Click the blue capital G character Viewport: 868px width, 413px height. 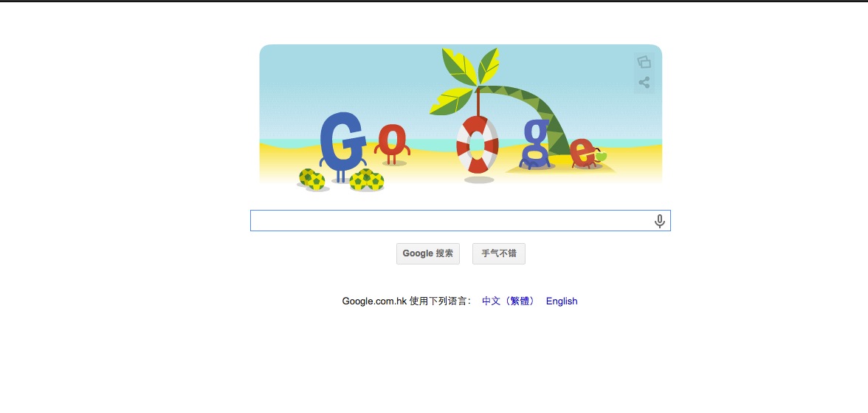[342, 146]
